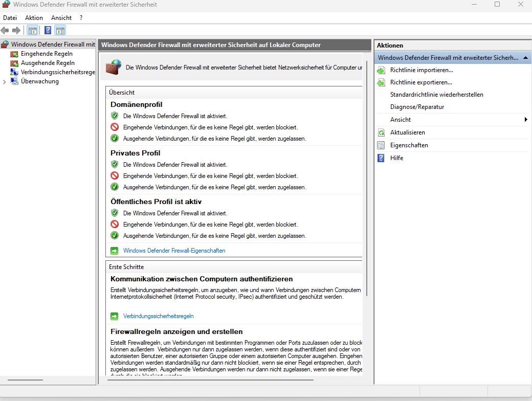This screenshot has height=401, width=532.
Task: Expand the Überwachung tree node
Action: pyautogui.click(x=5, y=82)
